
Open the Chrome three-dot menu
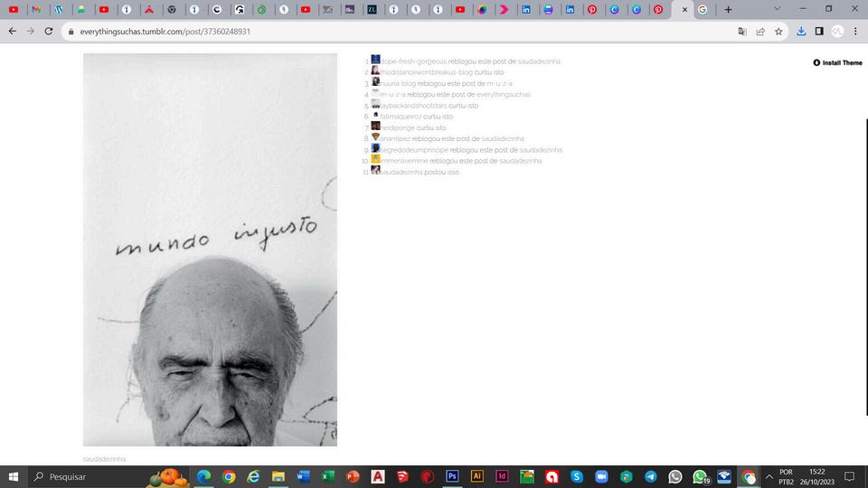856,32
